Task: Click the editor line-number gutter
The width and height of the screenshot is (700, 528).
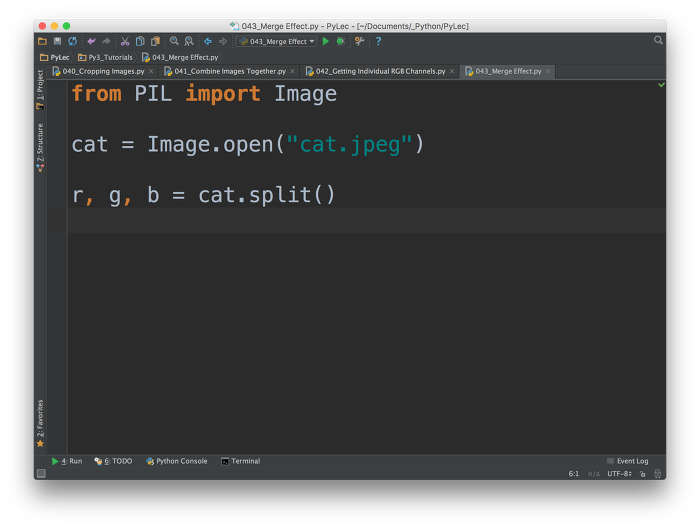Action: click(58, 267)
